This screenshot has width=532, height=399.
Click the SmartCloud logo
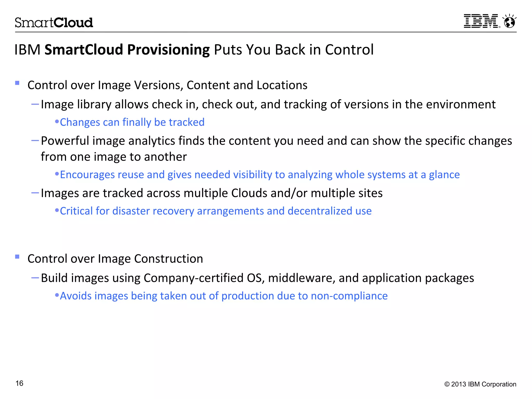tap(54, 23)
